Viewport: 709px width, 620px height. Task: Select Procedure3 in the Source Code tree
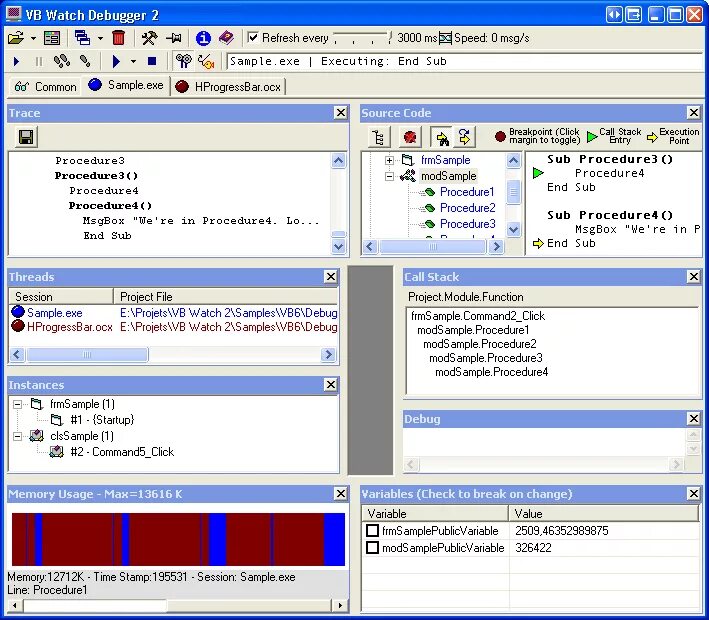[x=468, y=223]
